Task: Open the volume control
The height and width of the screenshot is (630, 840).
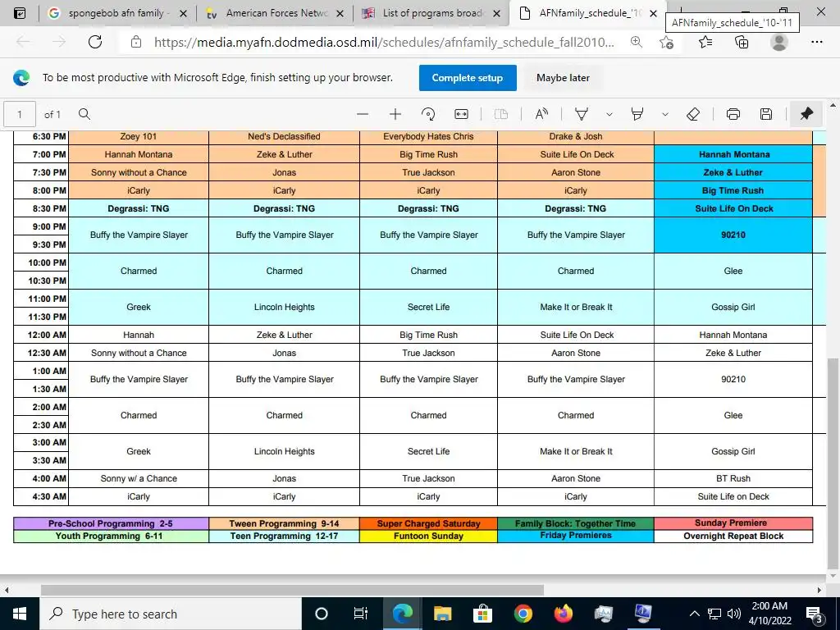Action: pos(734,614)
